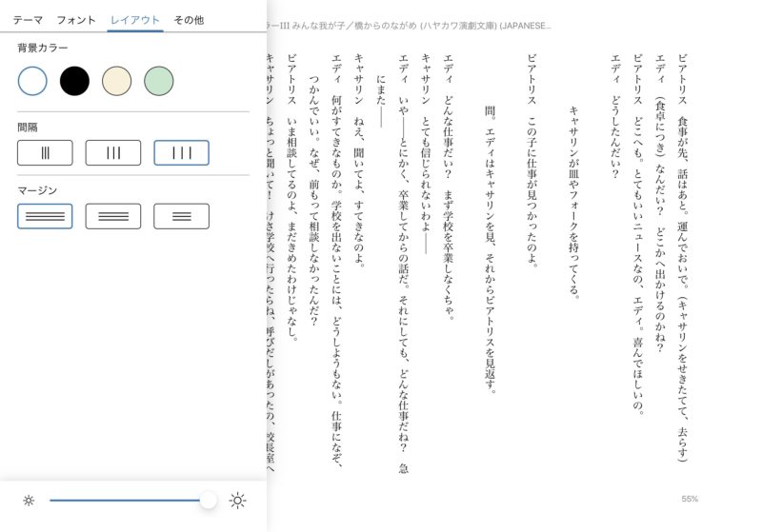Click the high brightness sun icon
This screenshot has height=532, width=762.
coord(237,501)
